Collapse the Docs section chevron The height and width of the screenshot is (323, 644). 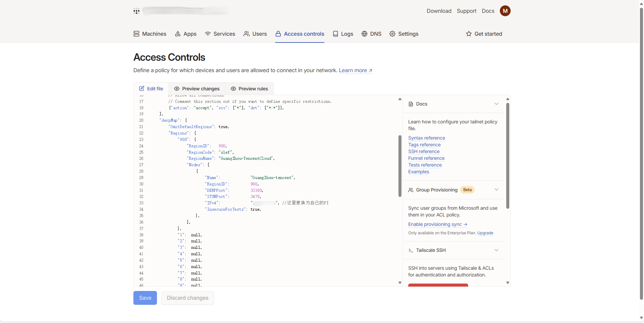coord(496,104)
